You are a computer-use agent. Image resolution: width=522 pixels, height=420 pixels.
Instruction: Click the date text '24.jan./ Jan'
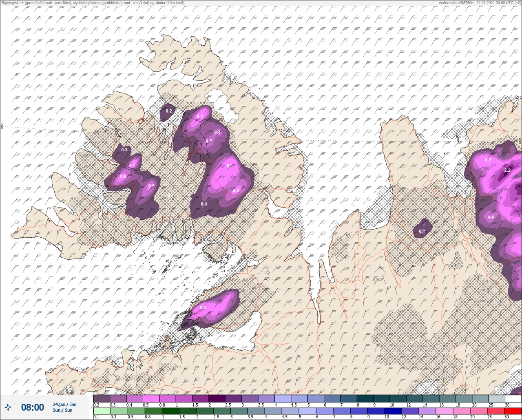pos(64,405)
